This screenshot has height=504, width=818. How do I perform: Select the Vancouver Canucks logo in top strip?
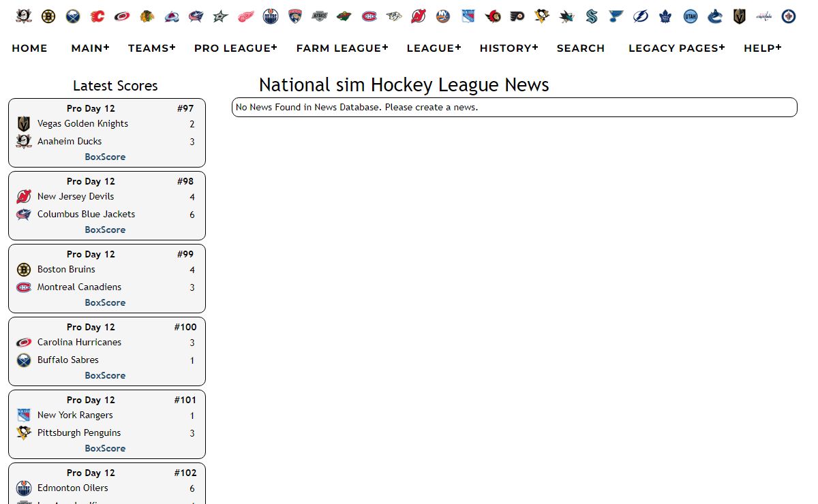(715, 16)
